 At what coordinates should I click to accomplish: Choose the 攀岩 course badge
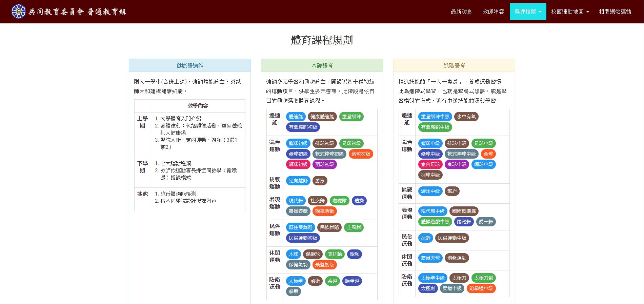tap(452, 191)
